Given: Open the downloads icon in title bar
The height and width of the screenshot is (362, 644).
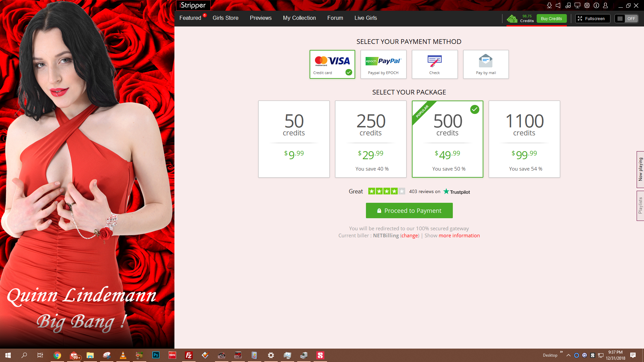Looking at the screenshot, I should (549, 5).
